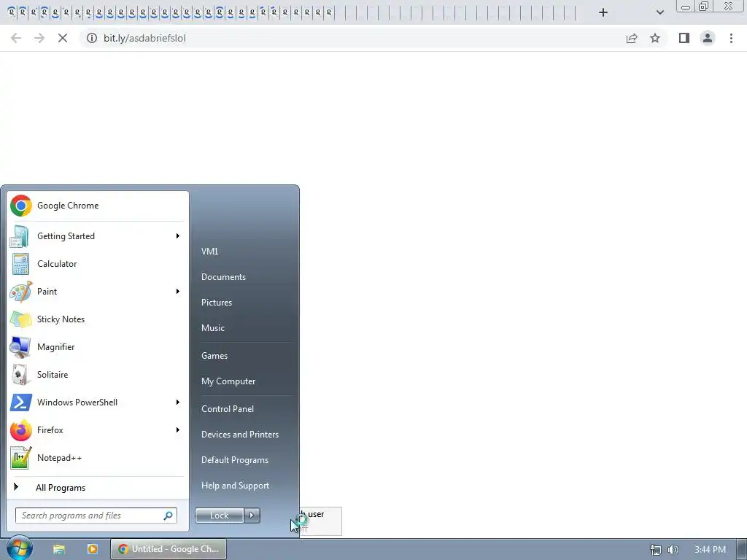Launch Notepad++
This screenshot has width=747, height=560.
[98, 458]
